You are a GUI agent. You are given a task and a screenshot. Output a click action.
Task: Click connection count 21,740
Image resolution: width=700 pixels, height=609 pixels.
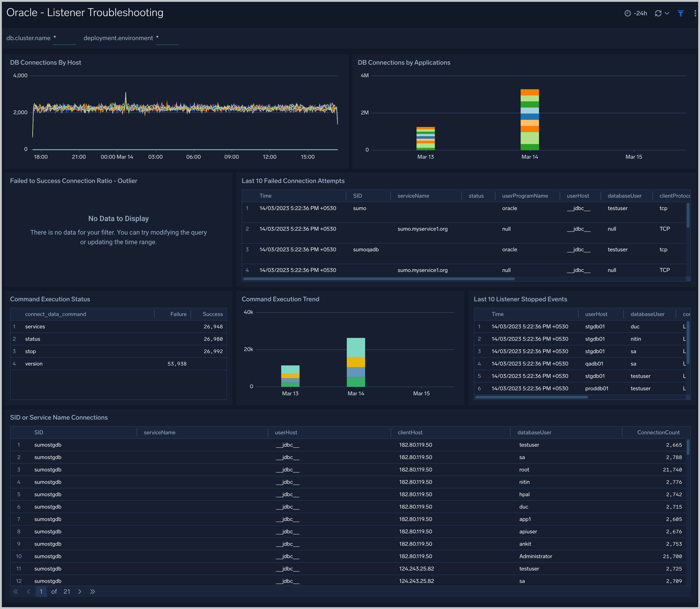click(672, 470)
